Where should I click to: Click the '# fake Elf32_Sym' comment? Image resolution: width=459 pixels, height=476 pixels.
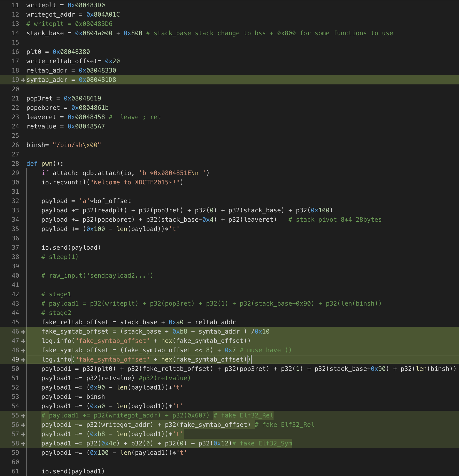tap(262, 443)
